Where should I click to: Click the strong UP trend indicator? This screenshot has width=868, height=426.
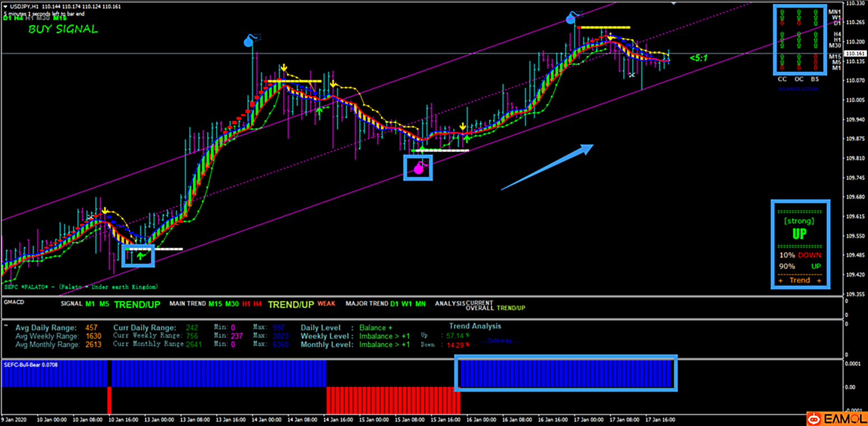[x=800, y=233]
